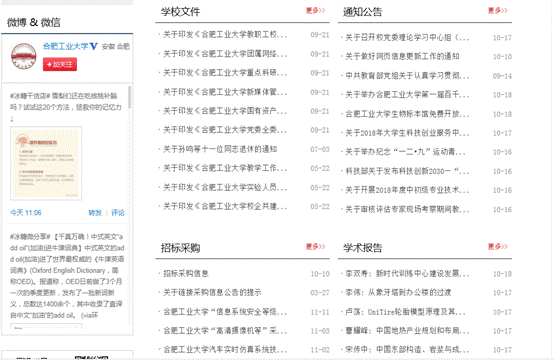Open 关于印发《合肥工业大学教学工作... document

coord(225,168)
